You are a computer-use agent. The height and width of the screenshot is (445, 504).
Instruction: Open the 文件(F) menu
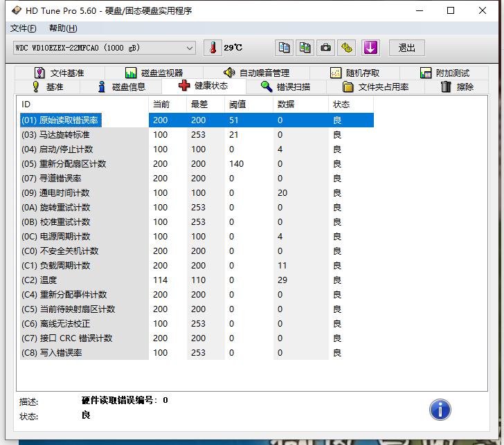pyautogui.click(x=23, y=28)
